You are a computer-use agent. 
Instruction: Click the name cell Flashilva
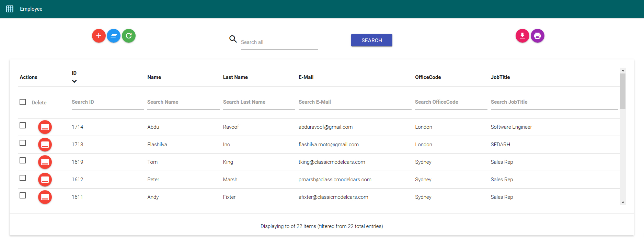(157, 145)
